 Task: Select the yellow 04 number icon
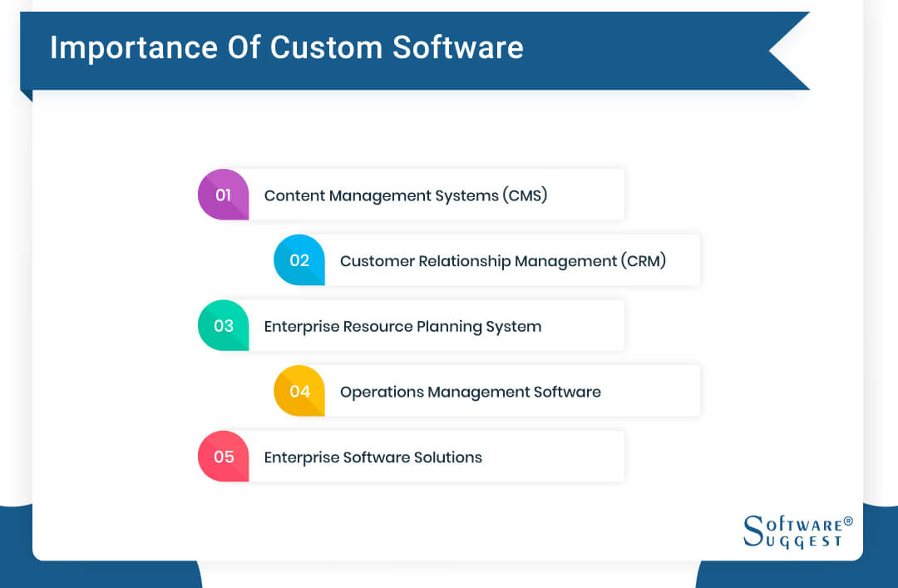(x=299, y=389)
